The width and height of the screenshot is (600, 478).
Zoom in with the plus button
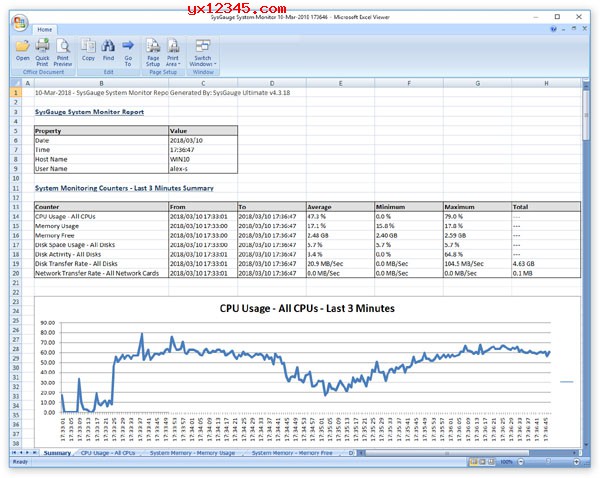pyautogui.click(x=577, y=462)
